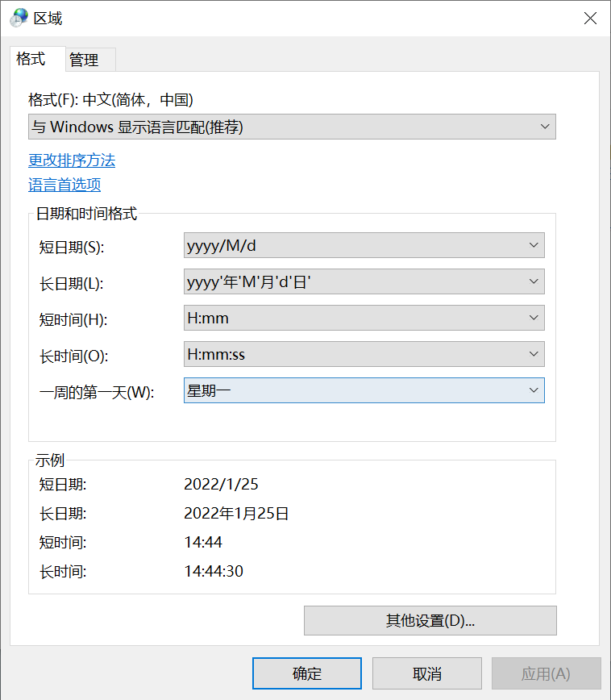611x700 pixels.
Task: Close the 区域 dialog window
Action: tap(590, 19)
